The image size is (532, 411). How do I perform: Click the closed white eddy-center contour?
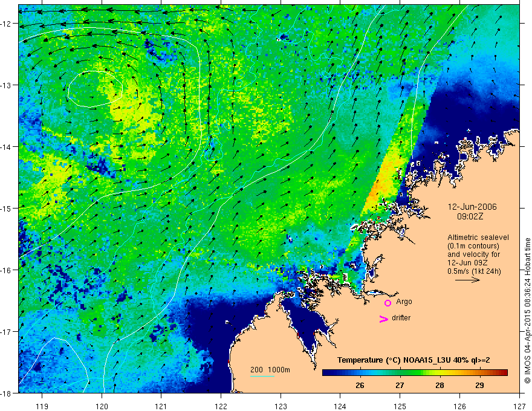click(x=95, y=89)
